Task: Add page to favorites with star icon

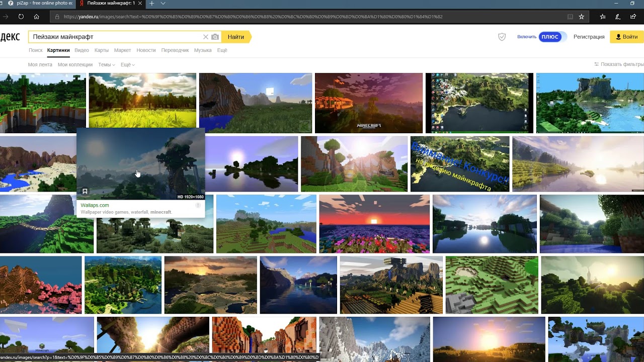Action: [582, 17]
